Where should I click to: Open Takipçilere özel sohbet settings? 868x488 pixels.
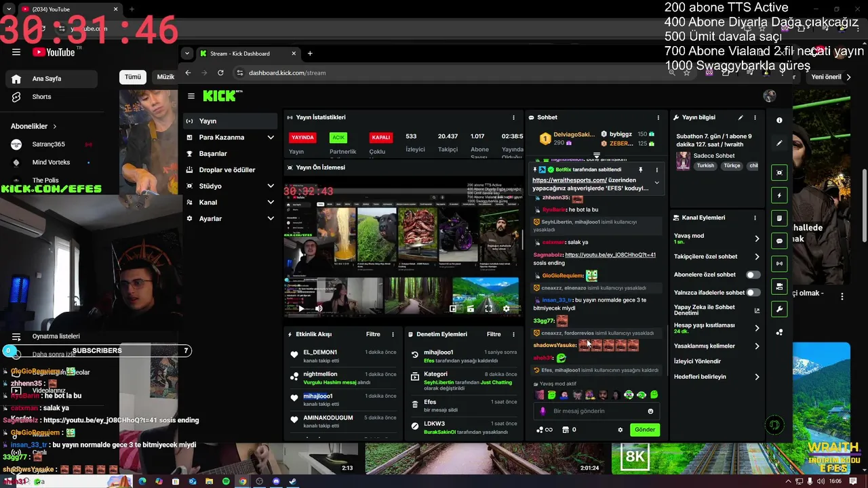click(x=717, y=257)
